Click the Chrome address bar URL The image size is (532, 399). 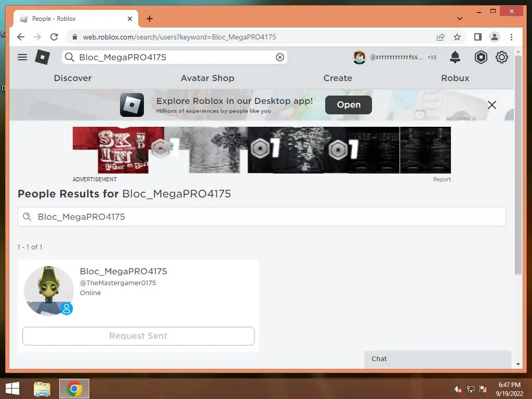[x=179, y=37]
